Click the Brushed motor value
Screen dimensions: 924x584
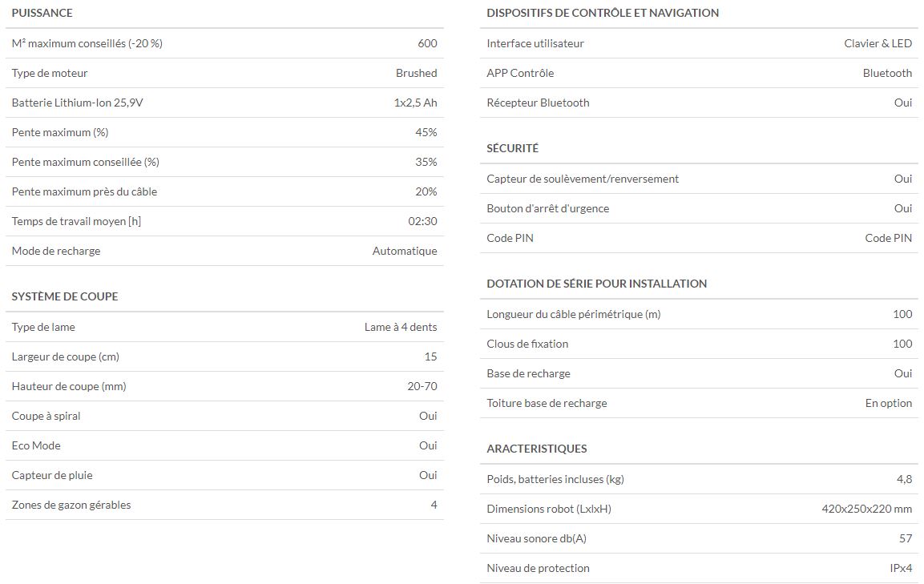(x=416, y=73)
